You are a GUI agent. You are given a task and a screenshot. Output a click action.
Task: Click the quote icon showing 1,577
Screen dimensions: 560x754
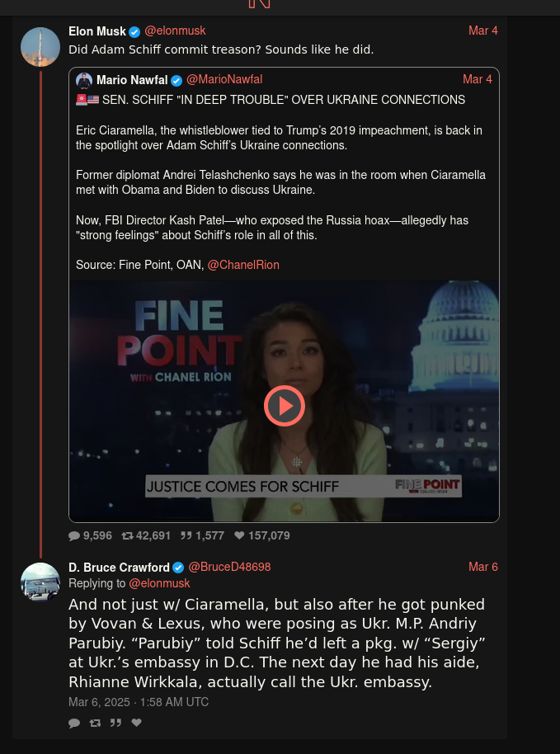[186, 535]
